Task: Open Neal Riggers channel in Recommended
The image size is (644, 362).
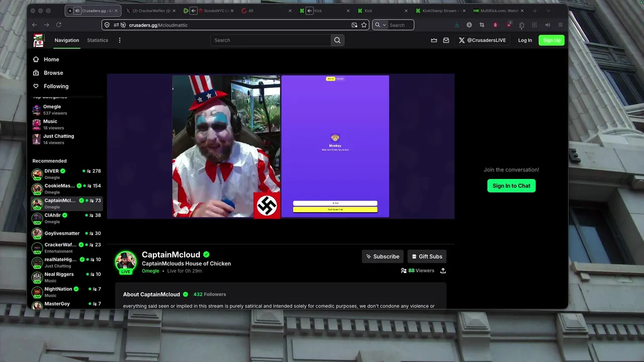Action: [66, 277]
